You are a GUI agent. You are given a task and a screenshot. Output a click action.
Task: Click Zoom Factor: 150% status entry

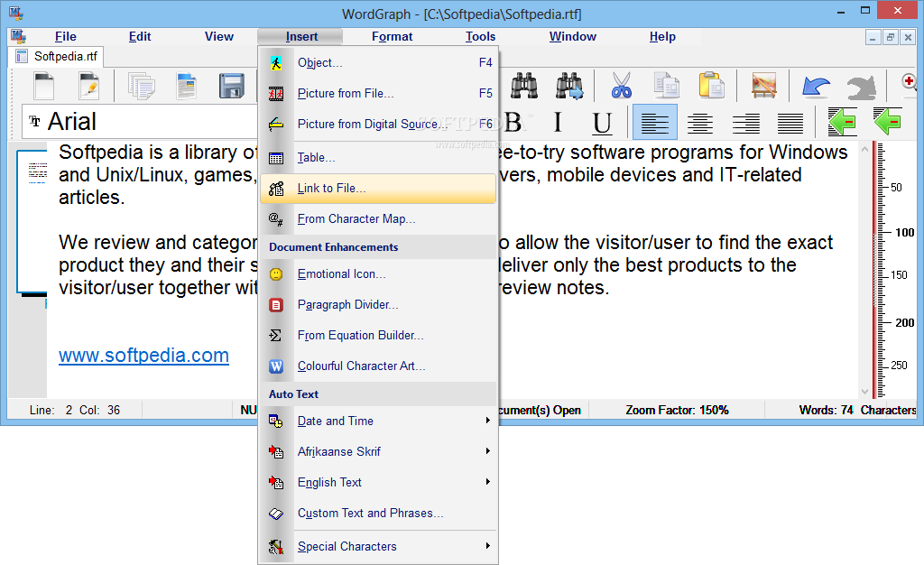coord(677,410)
